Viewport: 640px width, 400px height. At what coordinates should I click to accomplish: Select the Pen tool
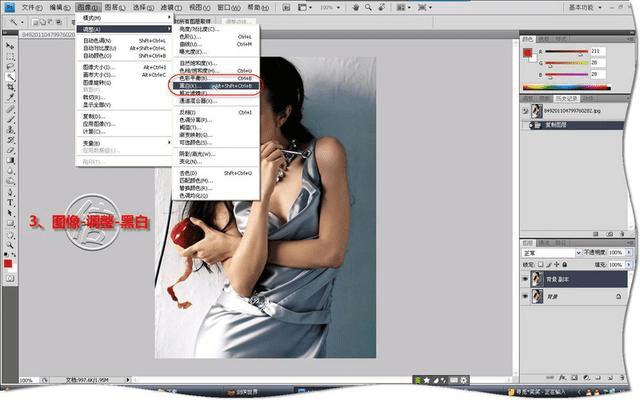coord(10,192)
